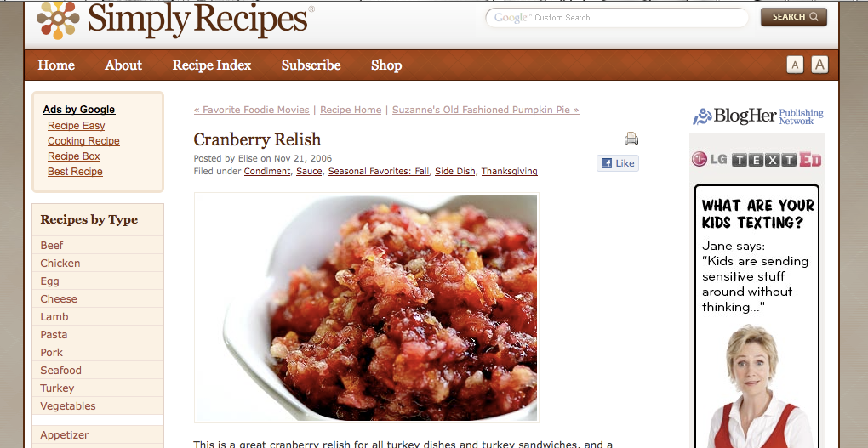868x448 pixels.
Task: Choose Seafood under Recipes by Type
Action: (61, 370)
